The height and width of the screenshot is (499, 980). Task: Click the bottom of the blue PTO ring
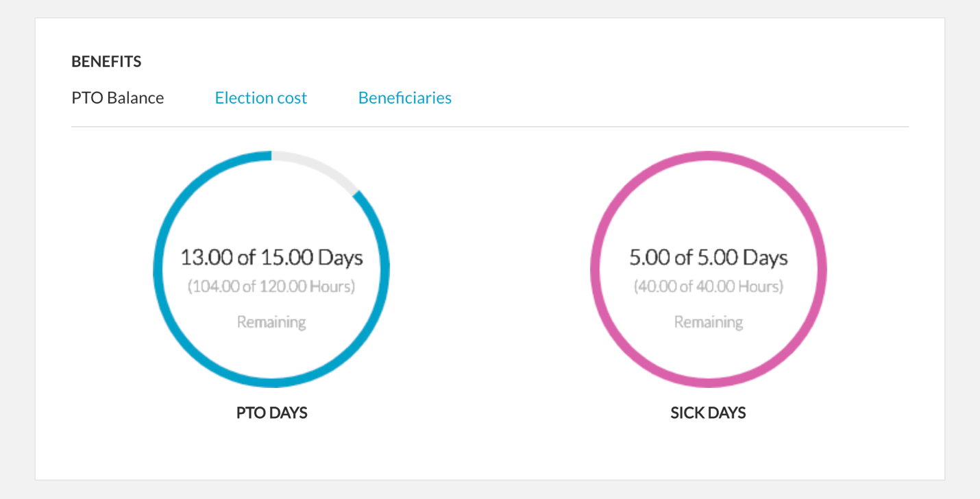click(x=271, y=382)
